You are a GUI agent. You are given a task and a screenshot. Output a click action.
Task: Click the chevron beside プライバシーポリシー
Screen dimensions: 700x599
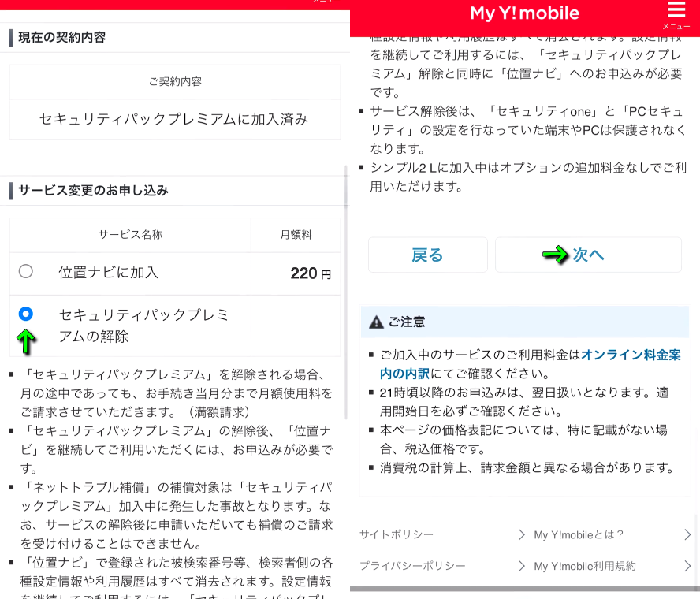point(521,566)
